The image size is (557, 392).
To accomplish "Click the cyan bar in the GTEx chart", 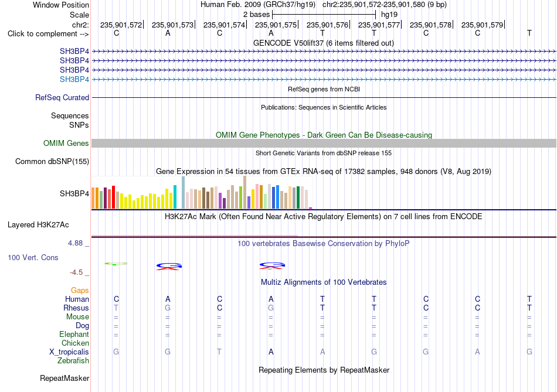I will (175, 197).
